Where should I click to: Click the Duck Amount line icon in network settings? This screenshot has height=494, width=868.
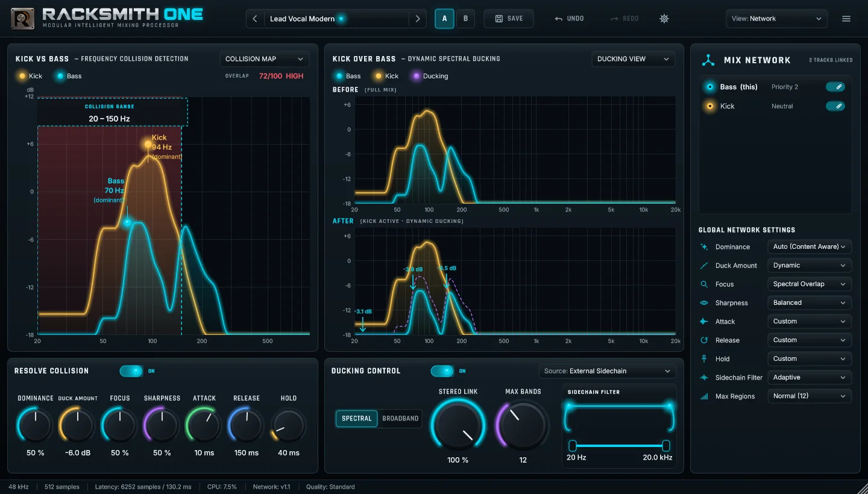coord(703,266)
